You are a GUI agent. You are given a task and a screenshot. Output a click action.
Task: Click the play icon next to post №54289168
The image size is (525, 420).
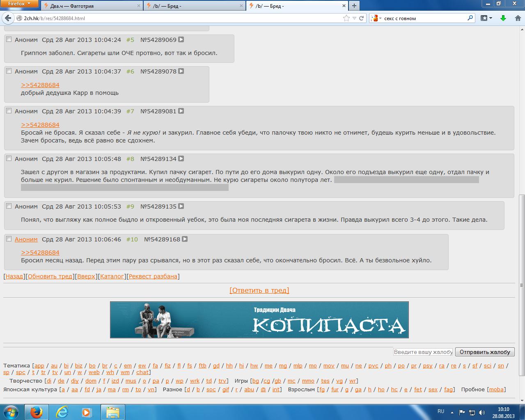(x=185, y=239)
